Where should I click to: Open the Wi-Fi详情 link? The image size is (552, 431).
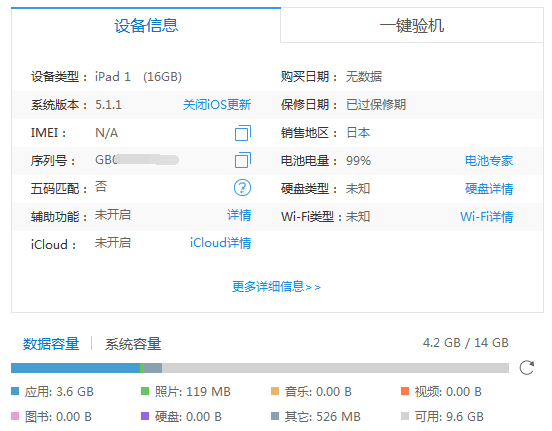tap(487, 217)
